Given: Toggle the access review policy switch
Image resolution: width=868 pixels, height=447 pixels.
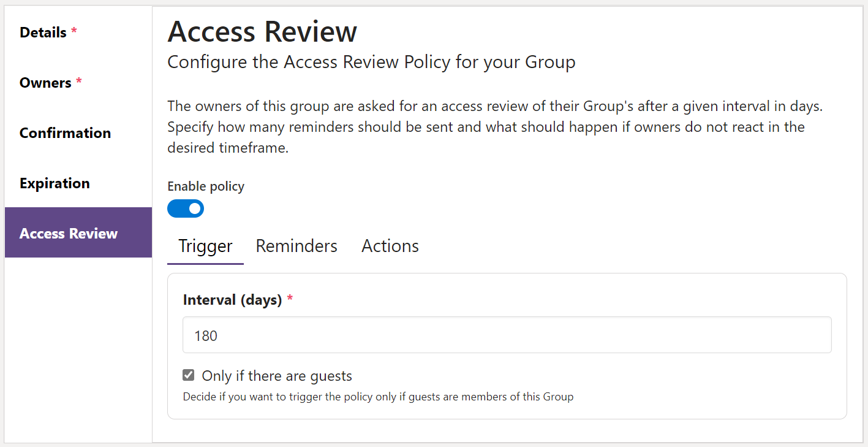Looking at the screenshot, I should 186,208.
